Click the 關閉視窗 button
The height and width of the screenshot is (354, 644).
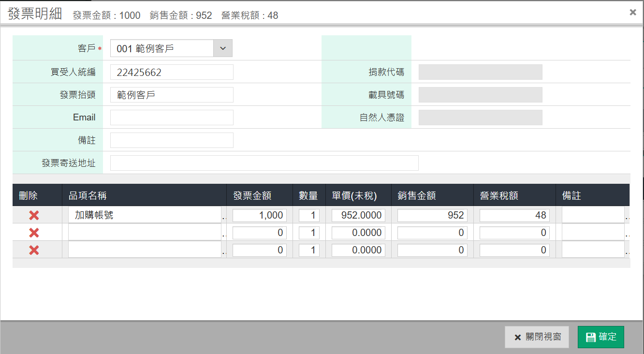coord(537,337)
